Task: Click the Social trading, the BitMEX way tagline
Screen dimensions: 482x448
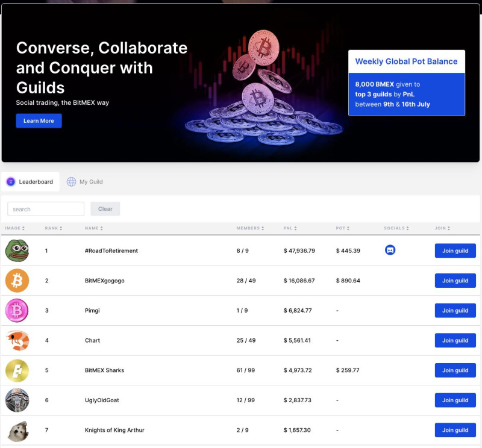Action: point(63,102)
